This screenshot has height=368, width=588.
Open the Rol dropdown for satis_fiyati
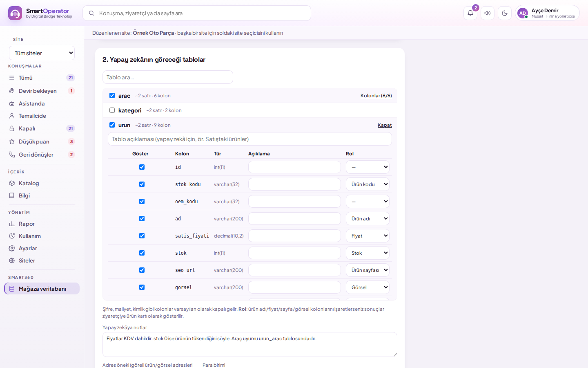click(367, 236)
